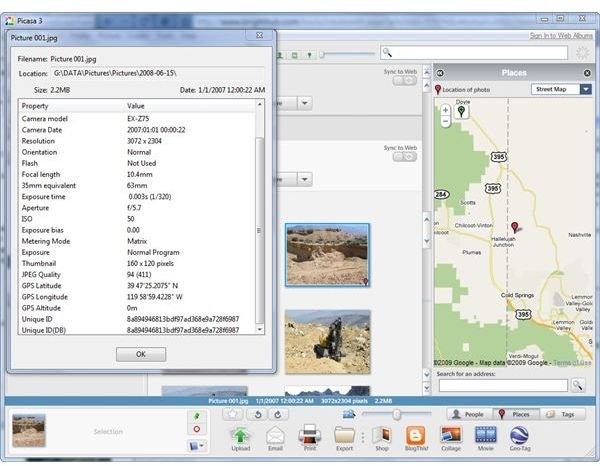Viewport: 600px width, 466px height.
Task: Select the Focal length row
Action: [x=137, y=174]
